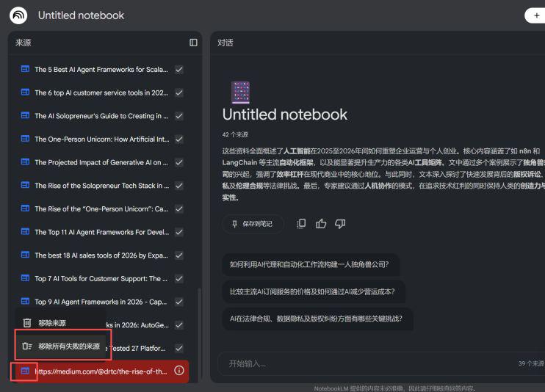Click the 39 个来源 counter in input bar
The height and width of the screenshot is (392, 545).
[x=531, y=363]
